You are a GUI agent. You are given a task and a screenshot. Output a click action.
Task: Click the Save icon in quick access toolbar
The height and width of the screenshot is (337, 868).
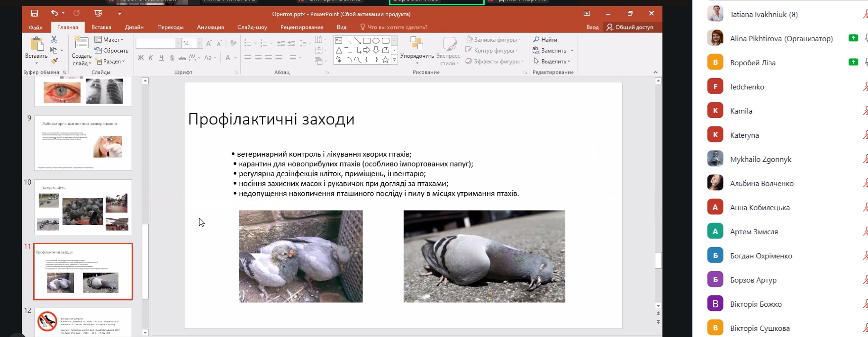click(x=35, y=13)
